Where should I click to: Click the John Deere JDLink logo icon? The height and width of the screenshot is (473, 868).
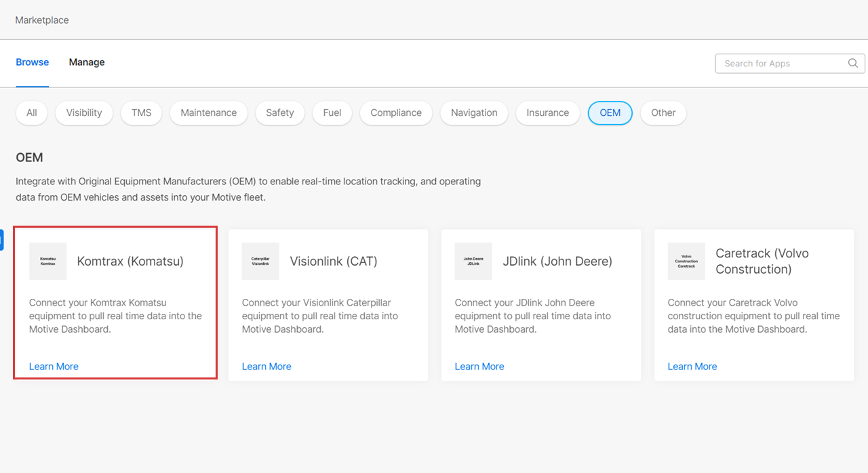tap(473, 261)
